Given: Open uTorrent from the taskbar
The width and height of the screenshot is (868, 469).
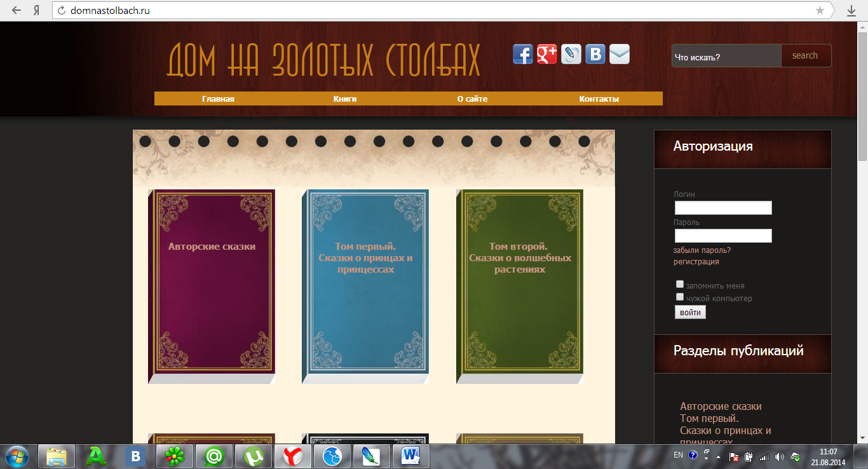Looking at the screenshot, I should click(254, 456).
